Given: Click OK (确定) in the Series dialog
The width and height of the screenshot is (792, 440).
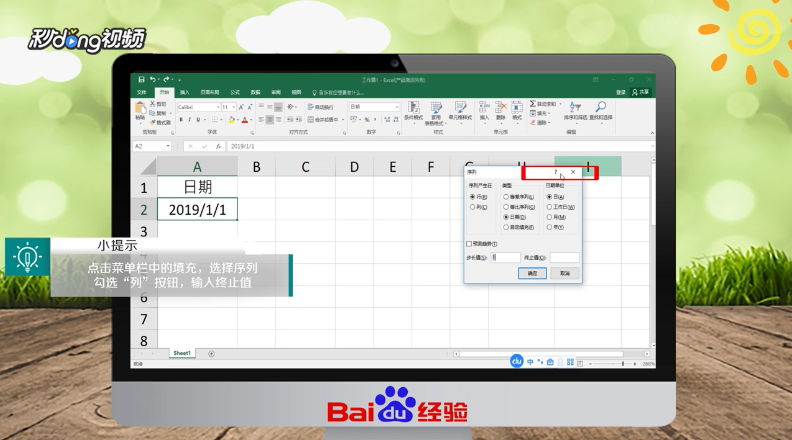Looking at the screenshot, I should (x=532, y=273).
